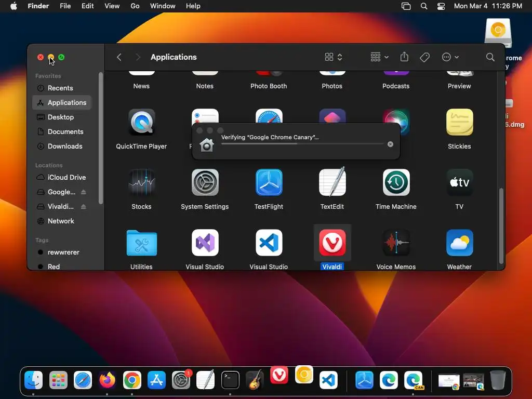This screenshot has height=399, width=532.
Task: Click the Edit Tags toolbar icon
Action: [x=424, y=57]
